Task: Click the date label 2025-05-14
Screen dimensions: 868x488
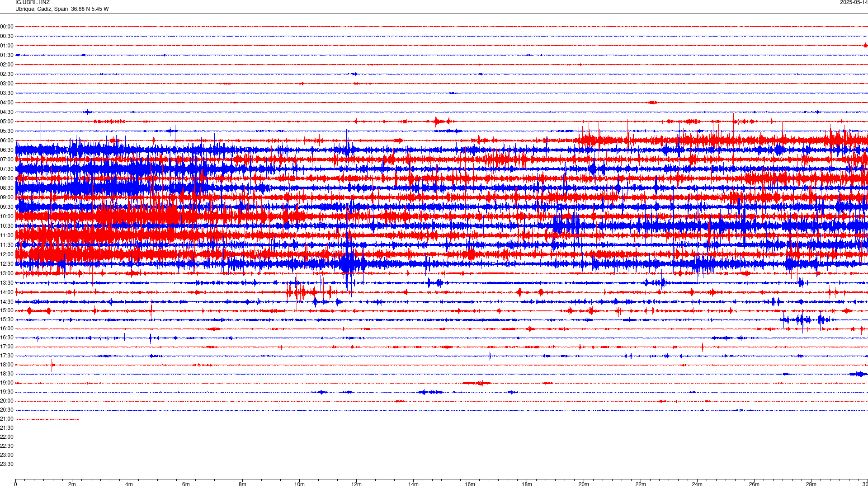Action: 854,3
